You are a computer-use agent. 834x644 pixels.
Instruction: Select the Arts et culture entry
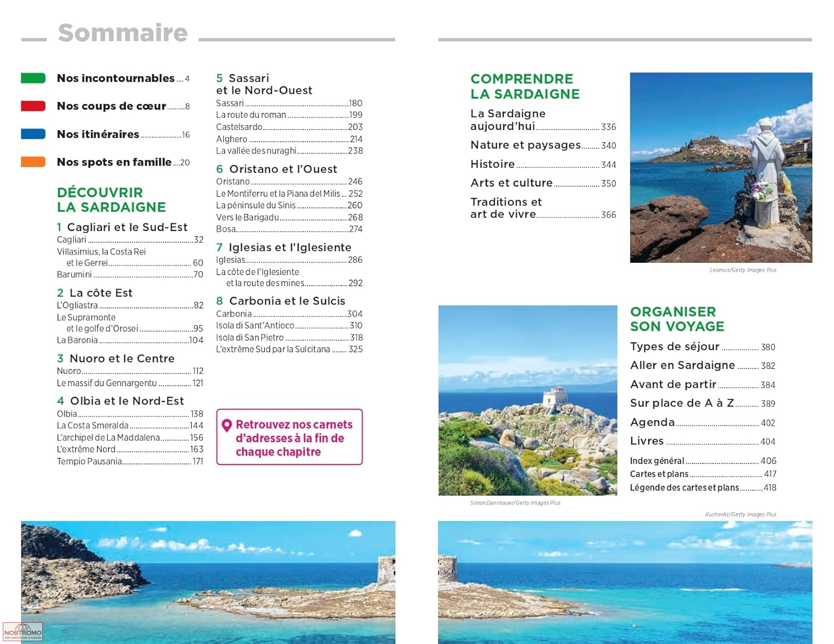(543, 183)
